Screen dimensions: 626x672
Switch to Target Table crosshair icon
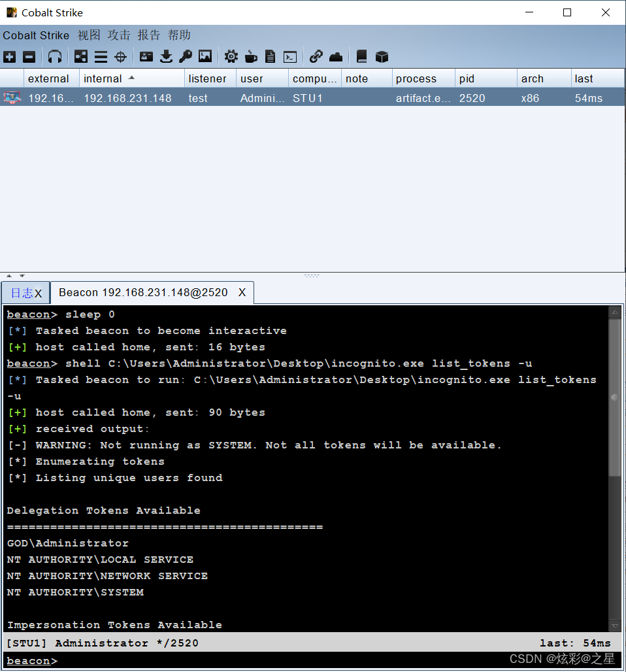(x=121, y=57)
